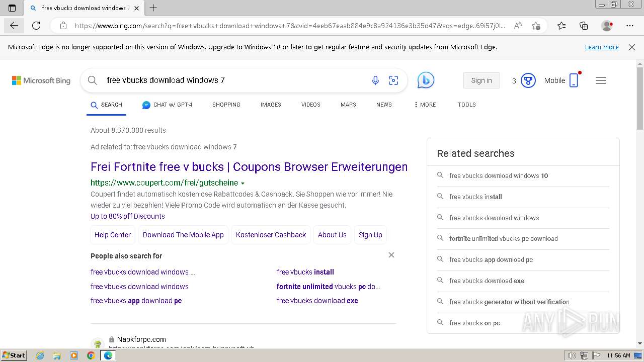644x362 pixels.
Task: Close the 'free vbucks download windows' tab
Action: point(136,8)
